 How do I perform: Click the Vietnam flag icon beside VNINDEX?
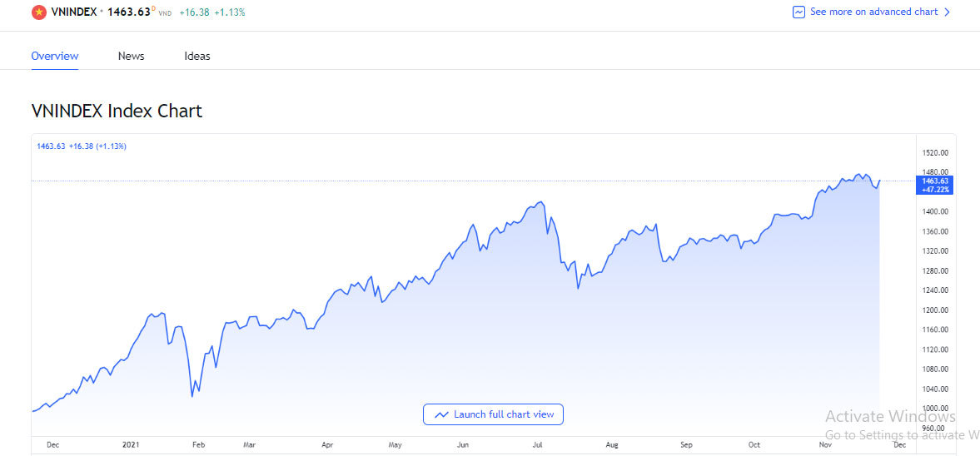point(38,12)
